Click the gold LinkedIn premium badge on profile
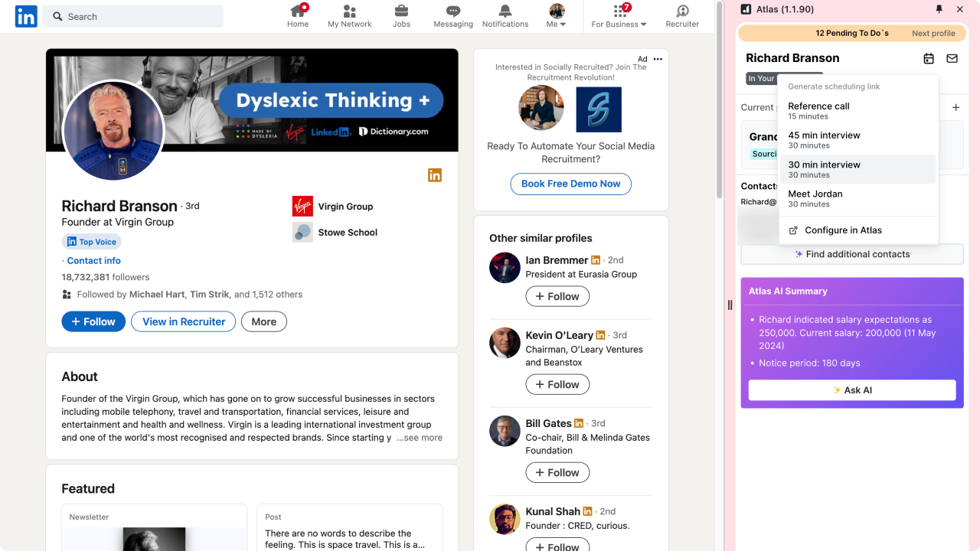 click(435, 175)
